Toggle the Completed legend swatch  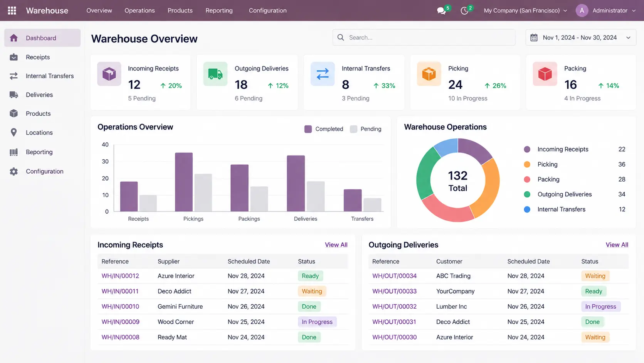(x=308, y=129)
